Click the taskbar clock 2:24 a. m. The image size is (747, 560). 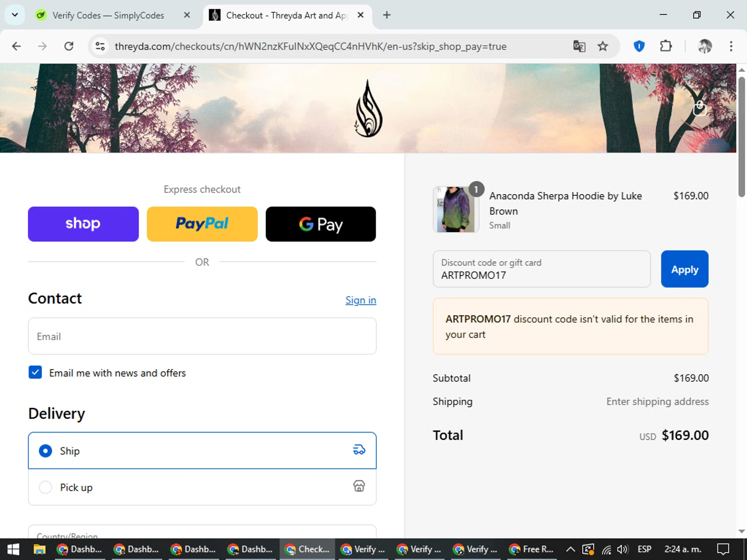click(x=683, y=549)
